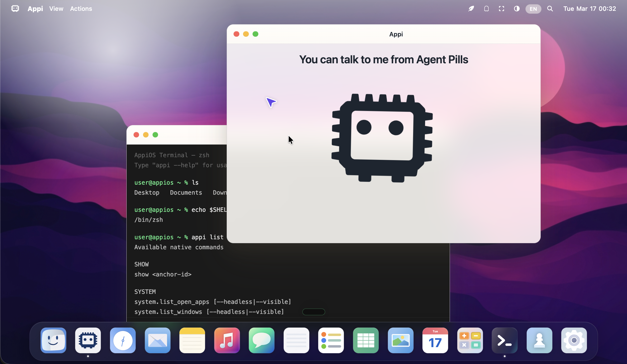Open the Actions menu
627x364 pixels.
click(81, 9)
